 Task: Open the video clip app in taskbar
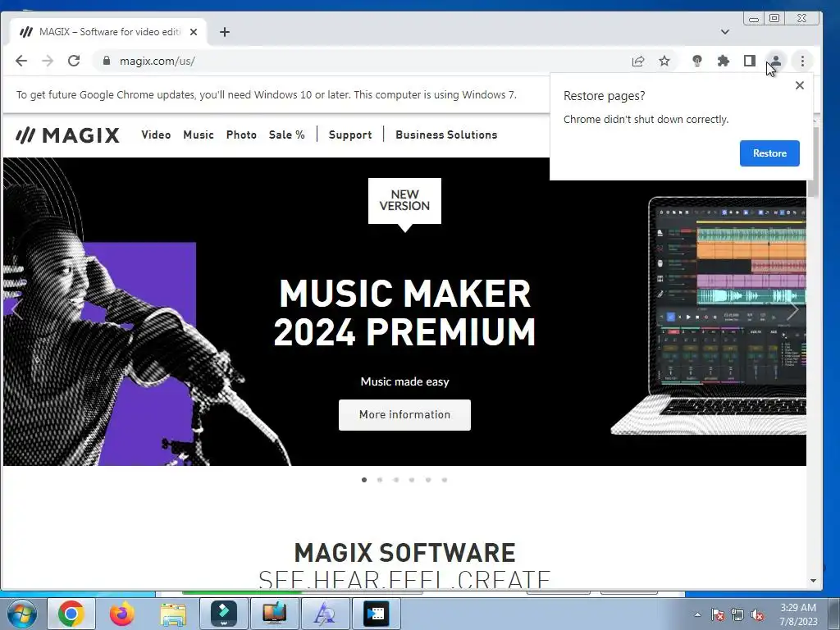[x=376, y=614]
